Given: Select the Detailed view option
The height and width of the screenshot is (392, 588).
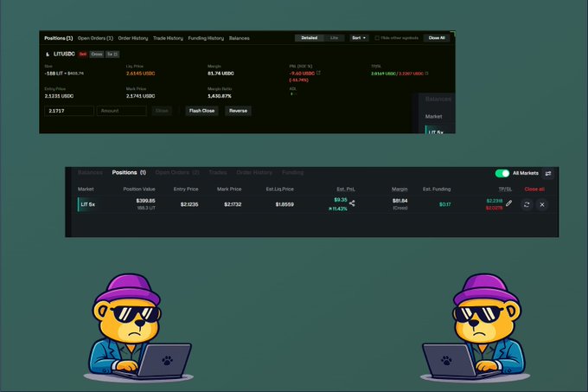Looking at the screenshot, I should click(310, 38).
